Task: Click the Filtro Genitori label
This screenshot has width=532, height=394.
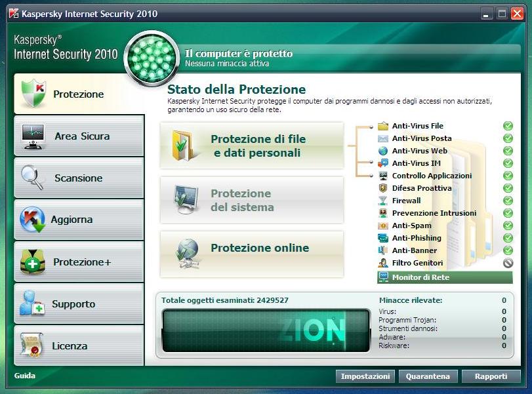Action: click(417, 263)
